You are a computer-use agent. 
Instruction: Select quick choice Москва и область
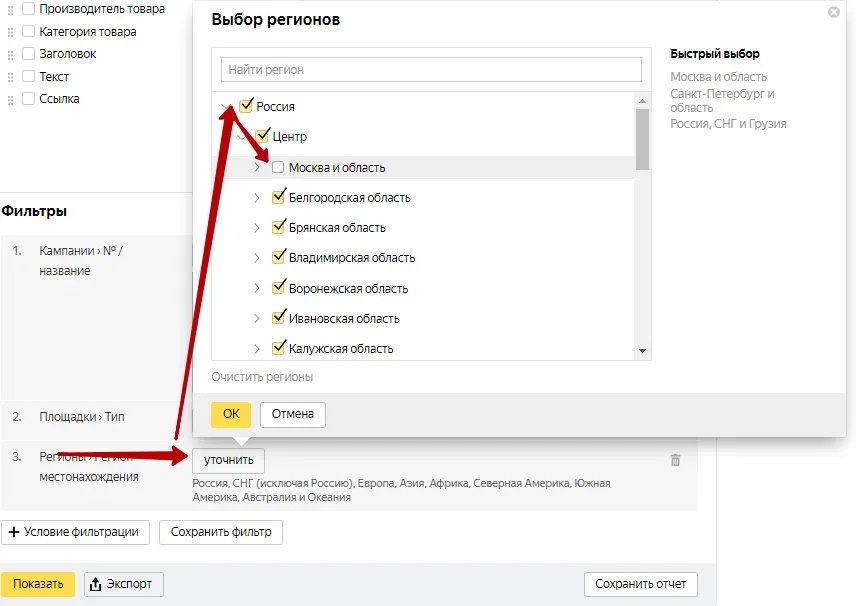(718, 77)
